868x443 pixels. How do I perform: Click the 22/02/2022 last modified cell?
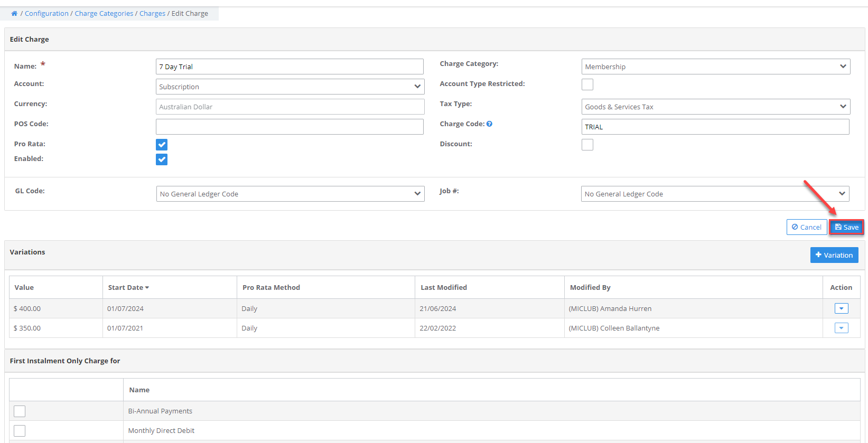coord(489,328)
